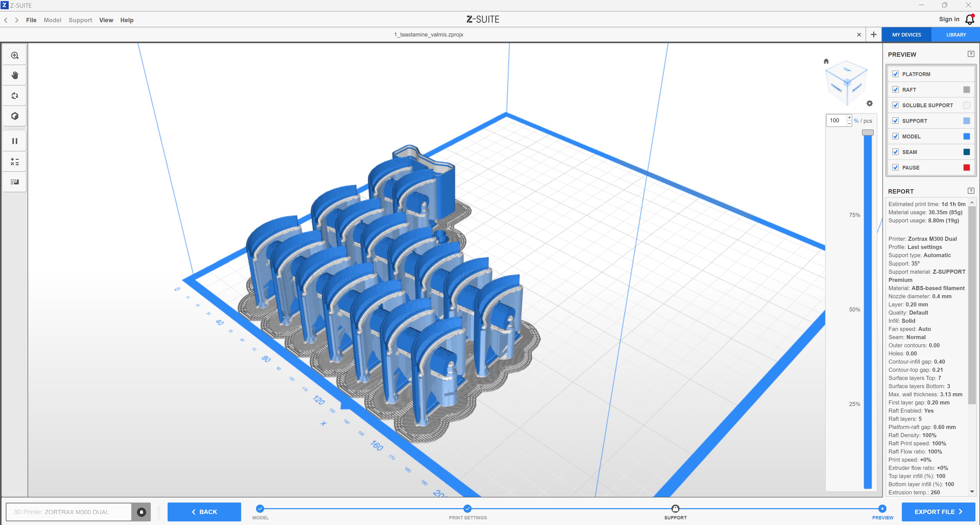980x525 pixels.
Task: Insert a pause with pause icon
Action: click(15, 141)
